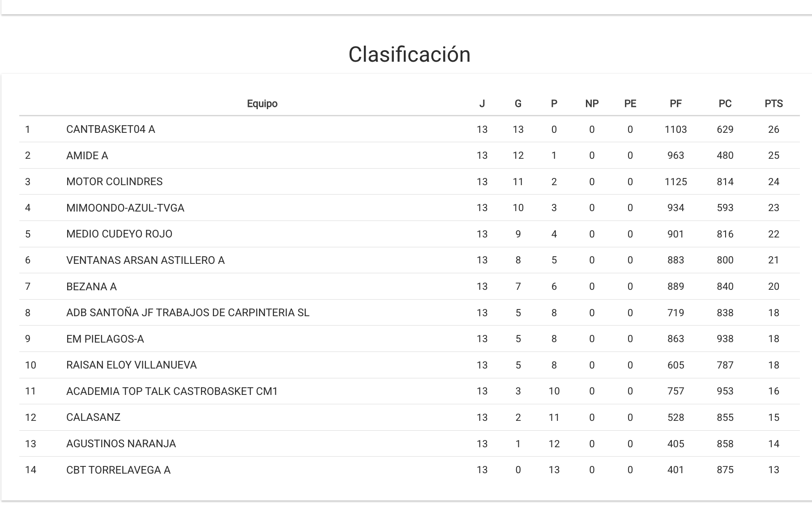Screen dimensions: 812x517
Task: Select the EM PIELAGOS-A team
Action: tap(105, 339)
